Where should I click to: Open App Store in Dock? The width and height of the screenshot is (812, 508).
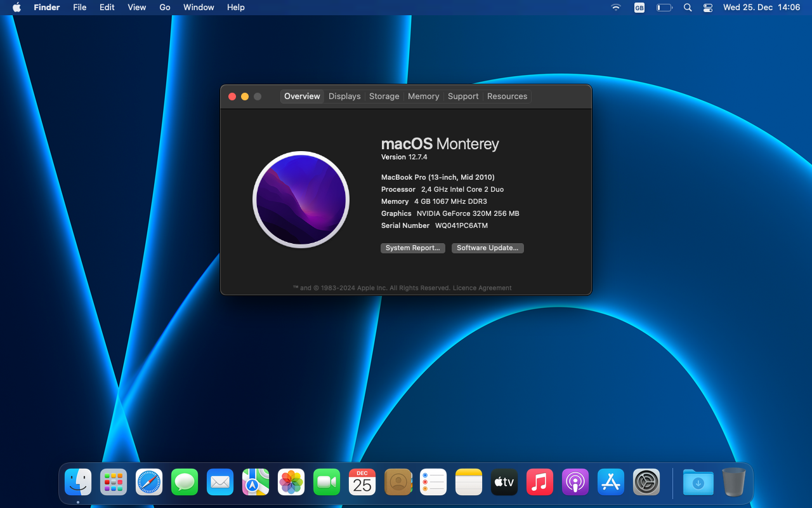[x=611, y=483]
